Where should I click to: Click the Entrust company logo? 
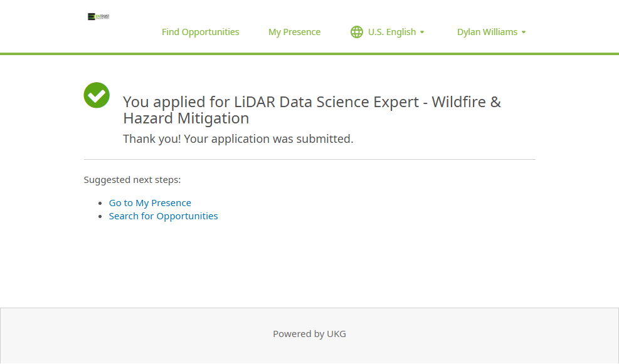(x=98, y=16)
